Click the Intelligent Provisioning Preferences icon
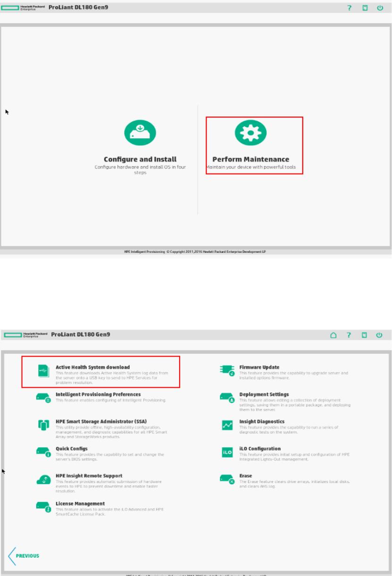This screenshot has width=392, height=576. pyautogui.click(x=43, y=398)
